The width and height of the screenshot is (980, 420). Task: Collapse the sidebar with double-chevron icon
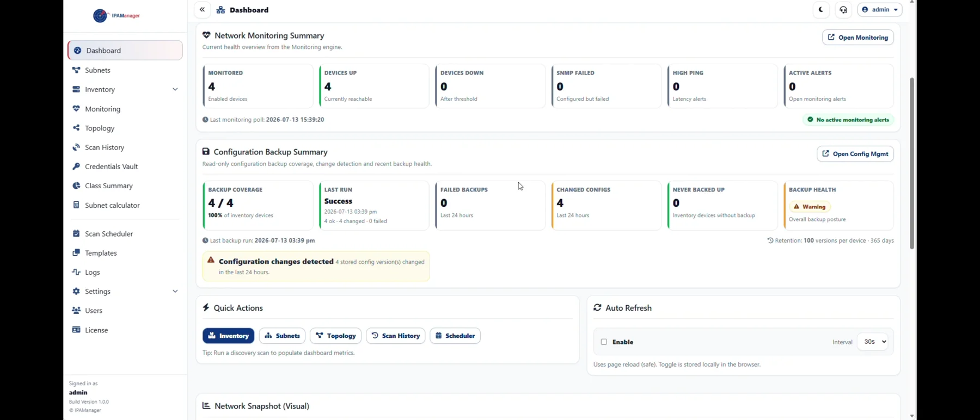[x=202, y=10]
